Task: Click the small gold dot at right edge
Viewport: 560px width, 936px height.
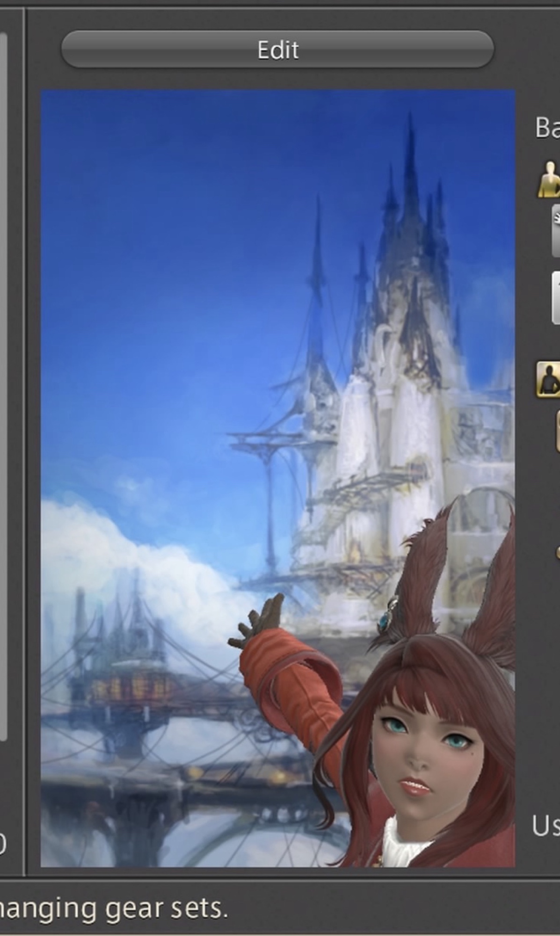Action: (558, 552)
